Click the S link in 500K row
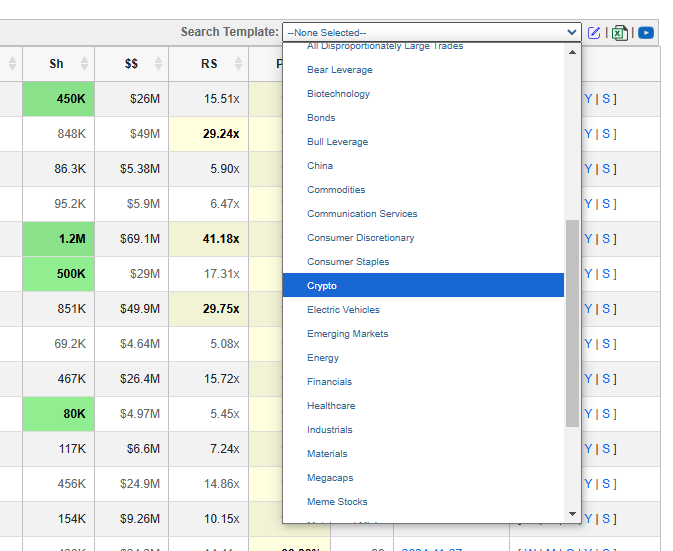The image size is (673, 551). [x=606, y=274]
